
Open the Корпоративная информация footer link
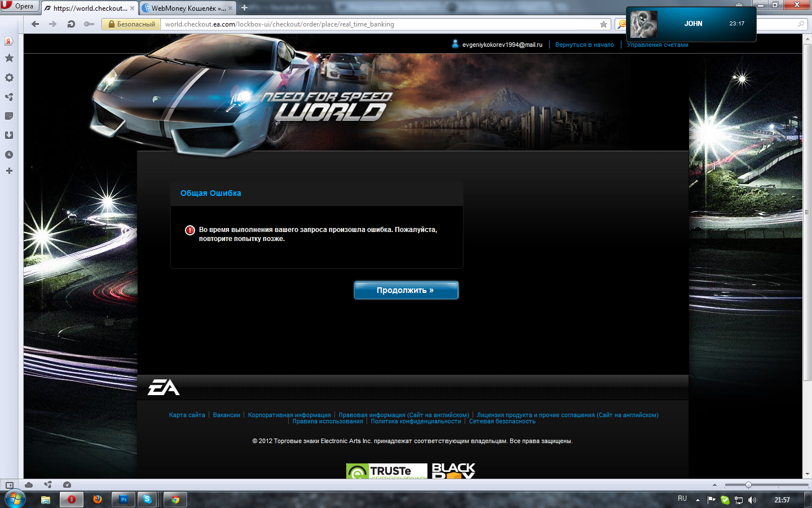pyautogui.click(x=289, y=415)
